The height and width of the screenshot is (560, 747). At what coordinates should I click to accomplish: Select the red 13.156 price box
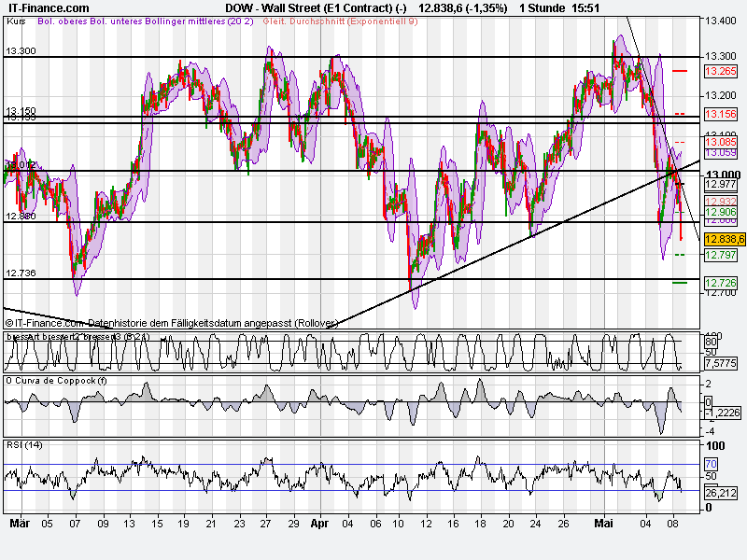(721, 114)
